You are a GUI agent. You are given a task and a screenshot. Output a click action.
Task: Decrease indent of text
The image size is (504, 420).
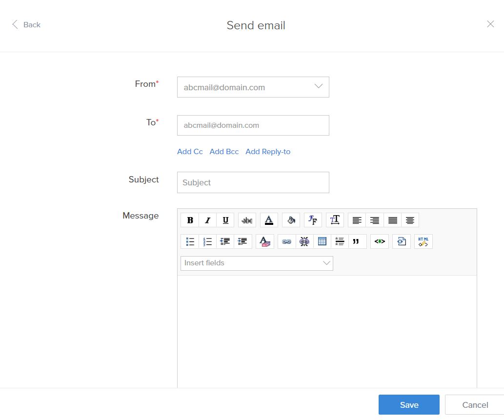(x=225, y=241)
